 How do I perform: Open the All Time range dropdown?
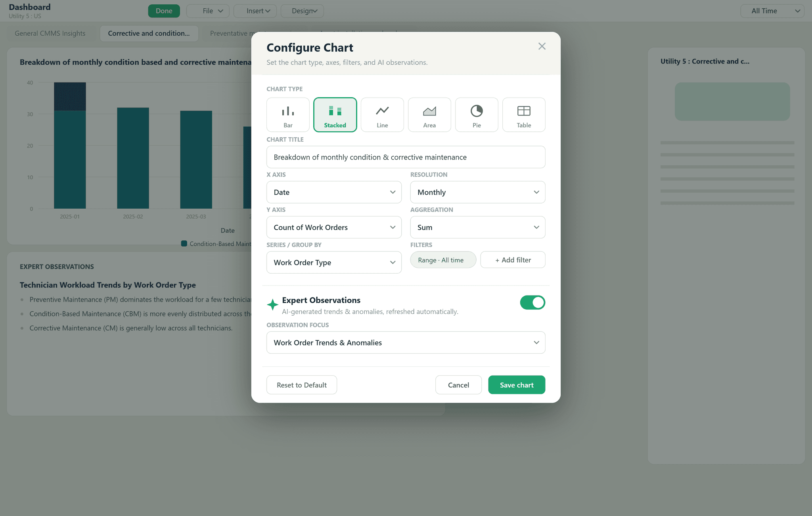(772, 11)
